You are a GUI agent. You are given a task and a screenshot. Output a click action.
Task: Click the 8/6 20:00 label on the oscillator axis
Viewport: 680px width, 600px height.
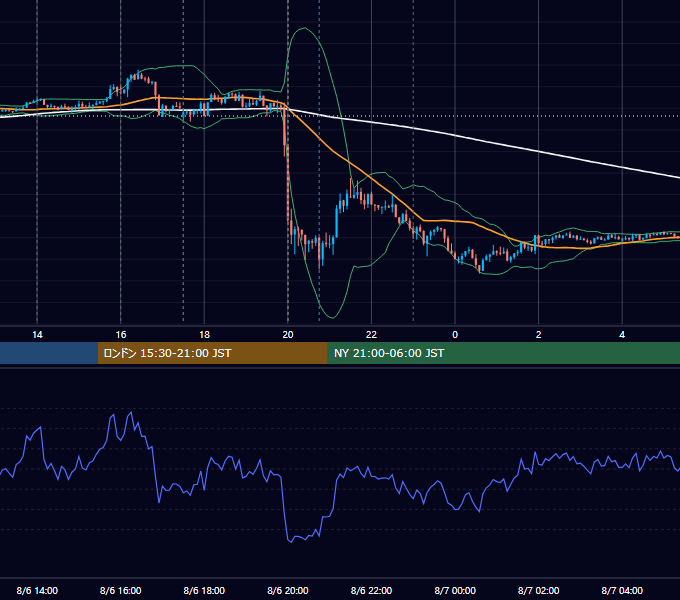coord(288,590)
